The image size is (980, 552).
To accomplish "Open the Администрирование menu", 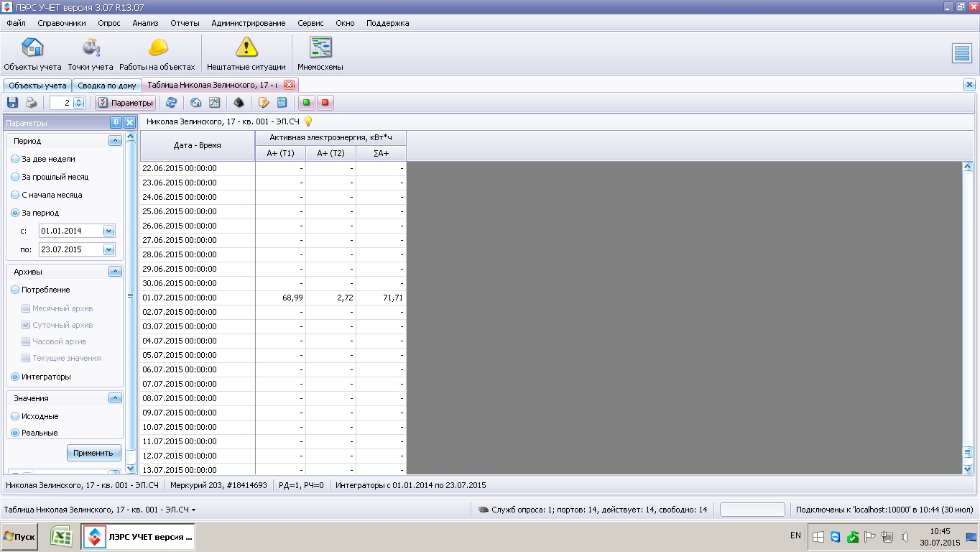I will click(249, 23).
